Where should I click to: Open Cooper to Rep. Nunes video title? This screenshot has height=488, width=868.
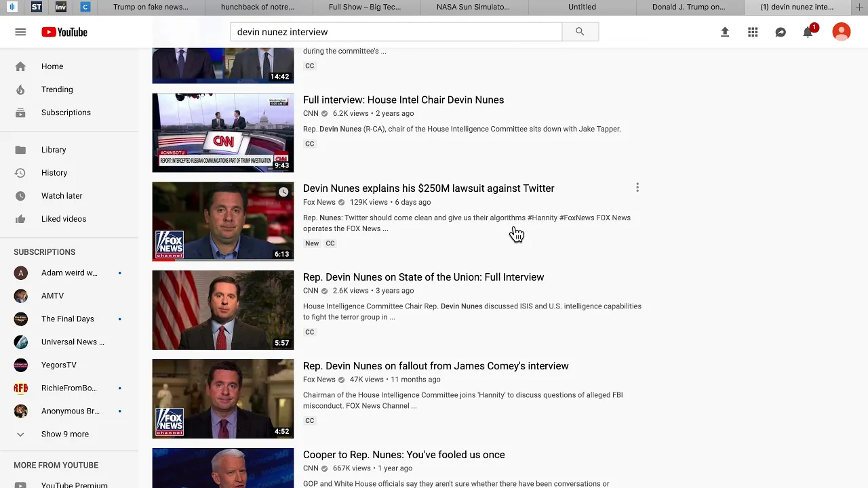click(x=404, y=455)
